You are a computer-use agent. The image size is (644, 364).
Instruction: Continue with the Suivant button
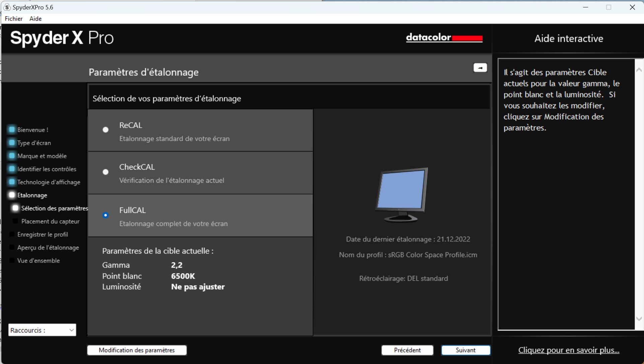point(466,350)
